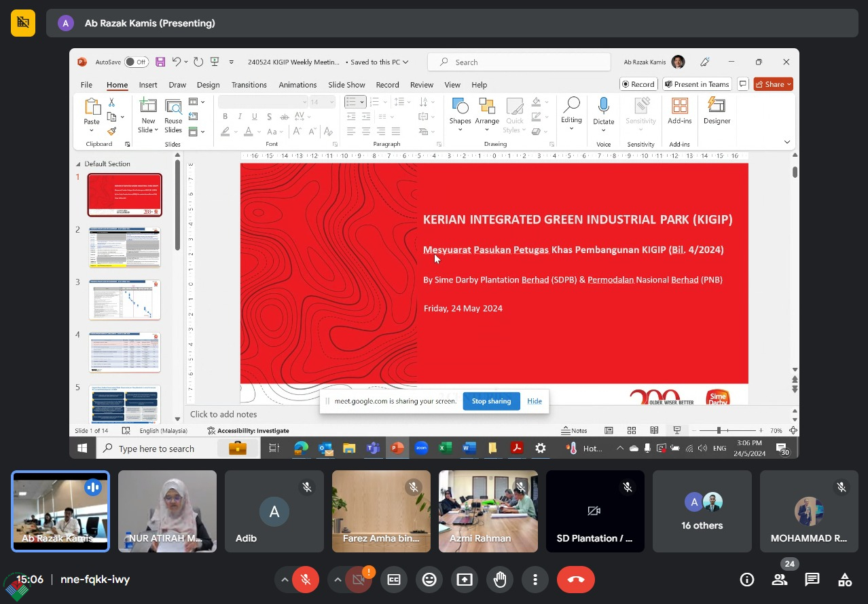Viewport: 868px width, 604px height.
Task: Click the PowerPoint Search box
Action: pyautogui.click(x=519, y=62)
